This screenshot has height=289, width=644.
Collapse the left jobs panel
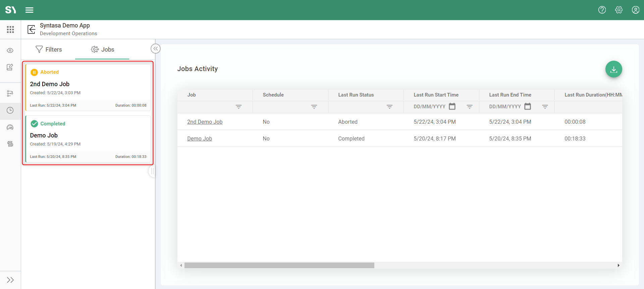156,49
